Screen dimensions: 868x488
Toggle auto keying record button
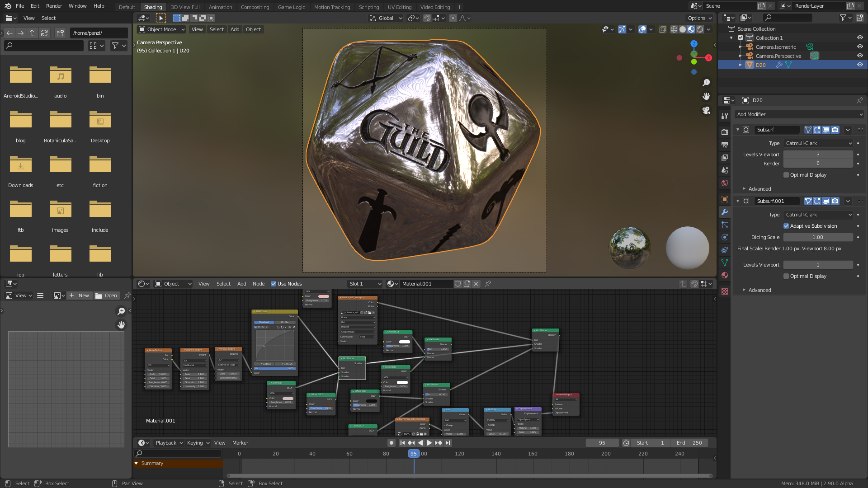[x=392, y=443]
